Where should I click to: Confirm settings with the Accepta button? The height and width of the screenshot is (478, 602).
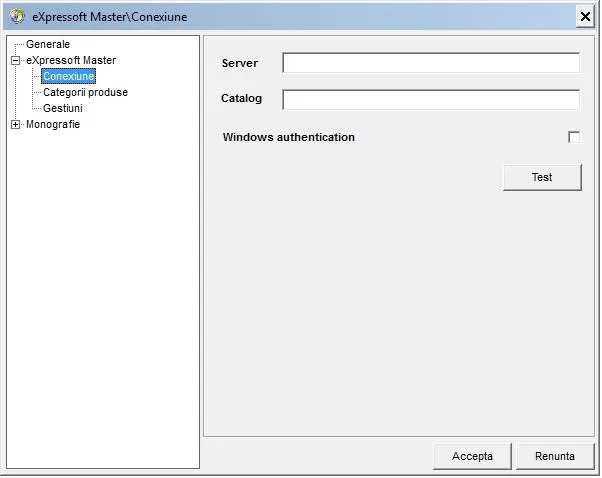(x=472, y=456)
